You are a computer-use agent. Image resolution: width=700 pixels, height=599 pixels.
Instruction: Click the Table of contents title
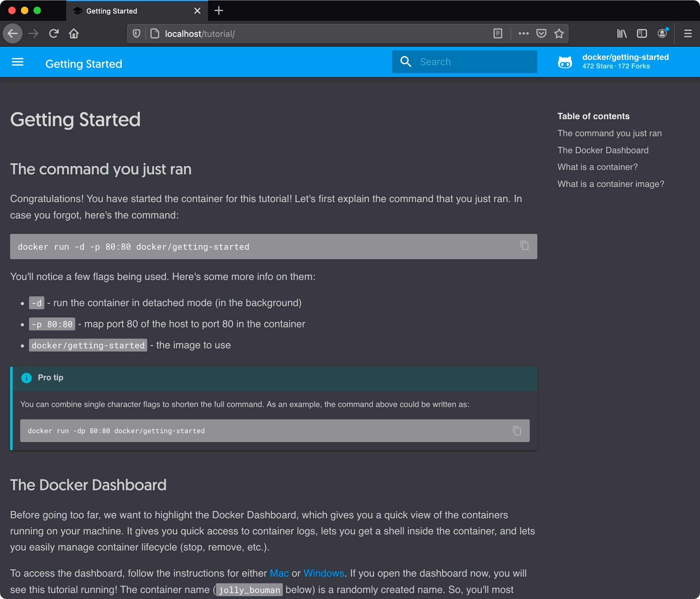click(593, 116)
